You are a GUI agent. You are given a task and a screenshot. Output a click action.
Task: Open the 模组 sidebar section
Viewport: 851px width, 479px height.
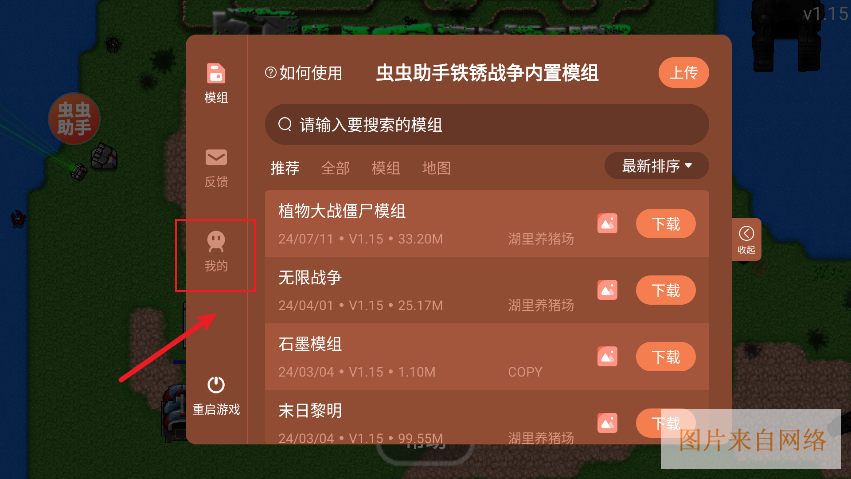(216, 83)
